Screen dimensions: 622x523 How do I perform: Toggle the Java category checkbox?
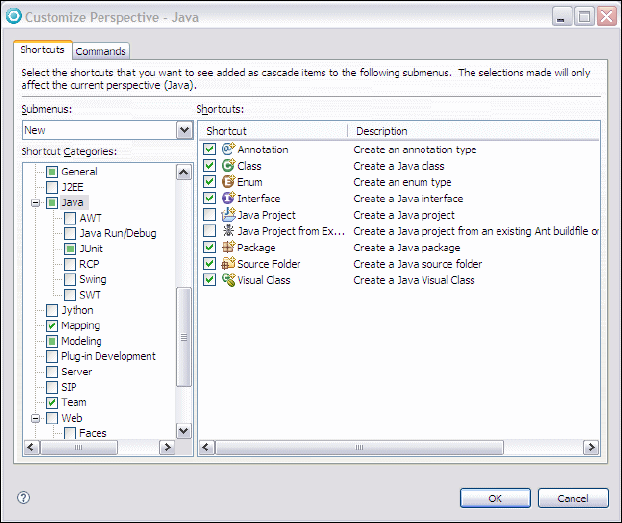coord(52,203)
